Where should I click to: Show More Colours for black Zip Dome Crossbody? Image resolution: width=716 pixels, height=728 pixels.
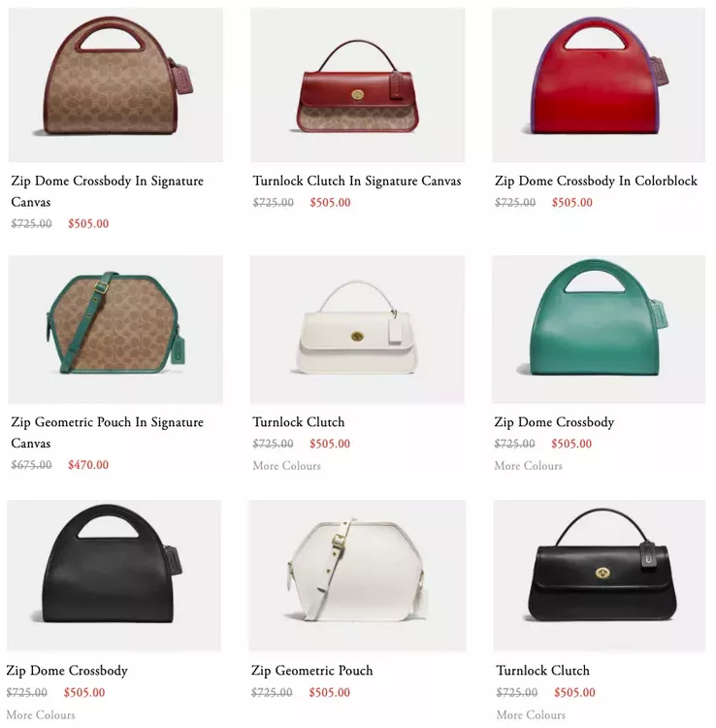[41, 715]
